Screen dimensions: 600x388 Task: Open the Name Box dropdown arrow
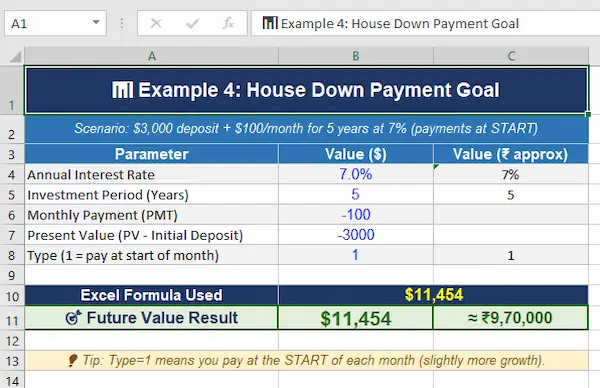(96, 23)
